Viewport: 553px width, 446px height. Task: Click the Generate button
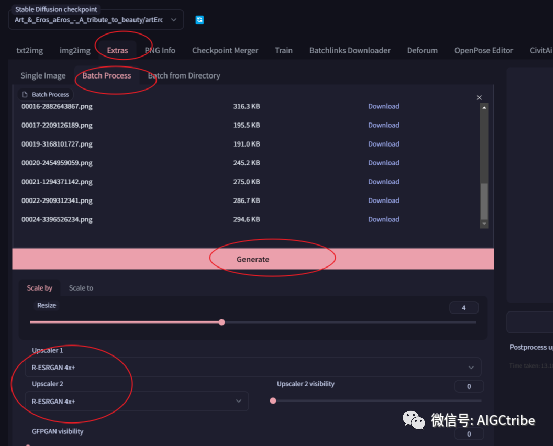(x=253, y=259)
